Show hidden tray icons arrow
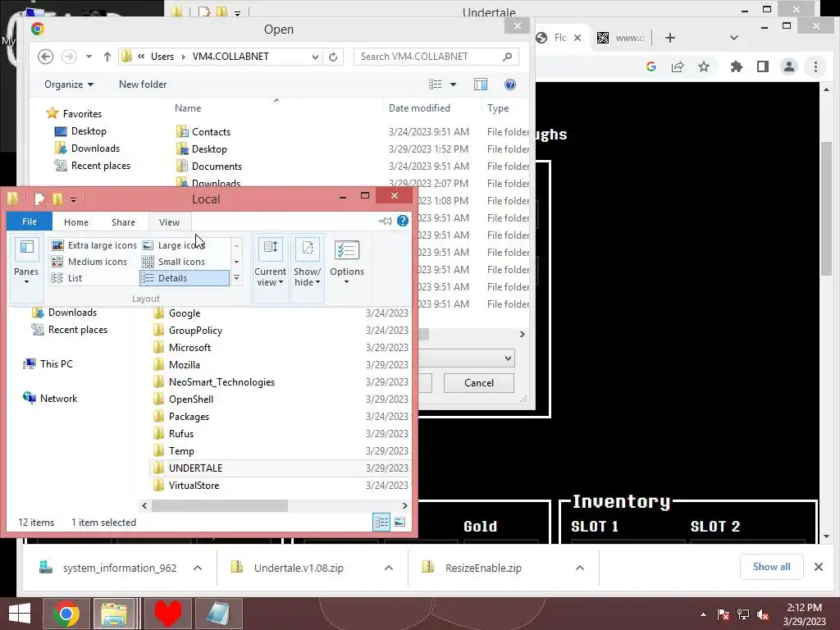 pos(703,614)
